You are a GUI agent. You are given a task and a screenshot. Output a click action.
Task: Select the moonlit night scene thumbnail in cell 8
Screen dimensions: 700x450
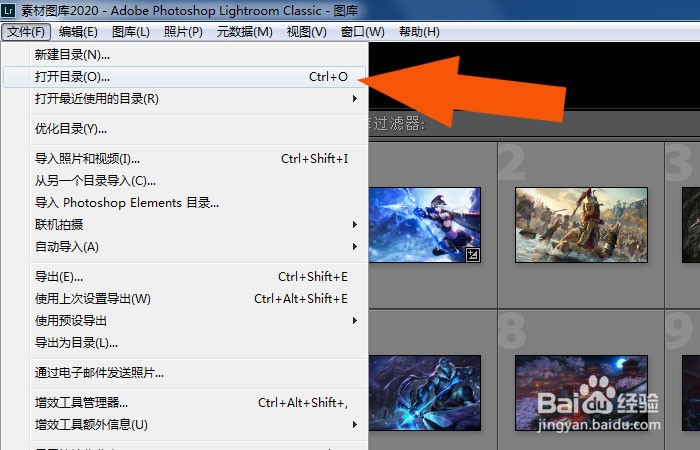pyautogui.click(x=581, y=393)
